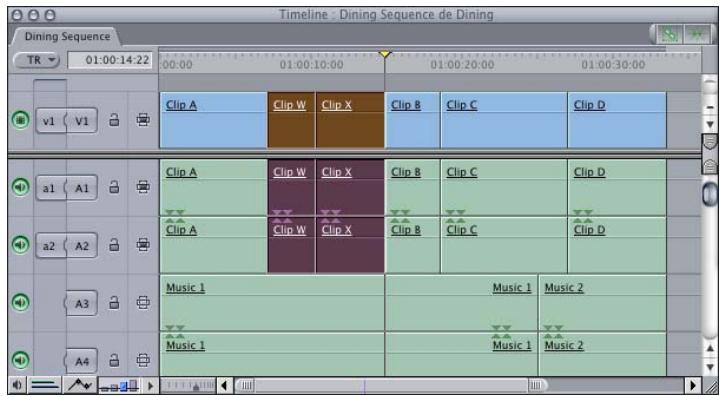Mute track A3 with audible toggle
Image resolution: width=721 pixels, height=396 pixels.
(x=20, y=302)
